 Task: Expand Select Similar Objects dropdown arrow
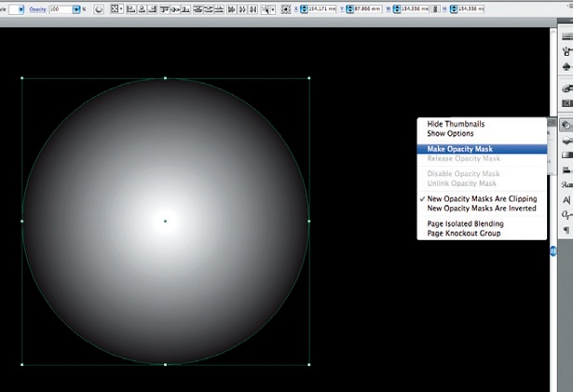point(273,9)
